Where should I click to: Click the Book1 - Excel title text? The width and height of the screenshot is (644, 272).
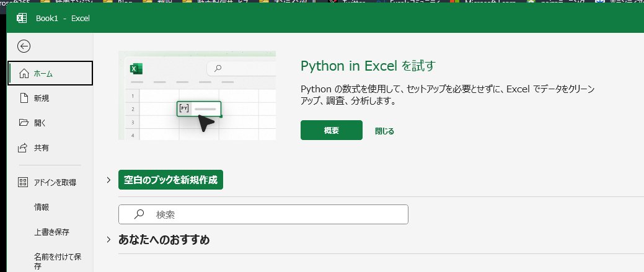point(63,19)
